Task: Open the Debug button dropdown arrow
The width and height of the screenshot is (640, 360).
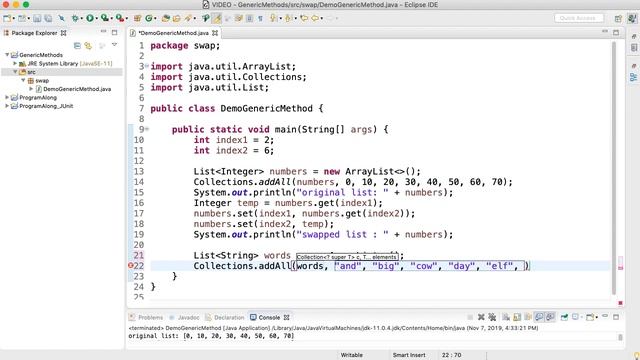Action: click(82, 19)
